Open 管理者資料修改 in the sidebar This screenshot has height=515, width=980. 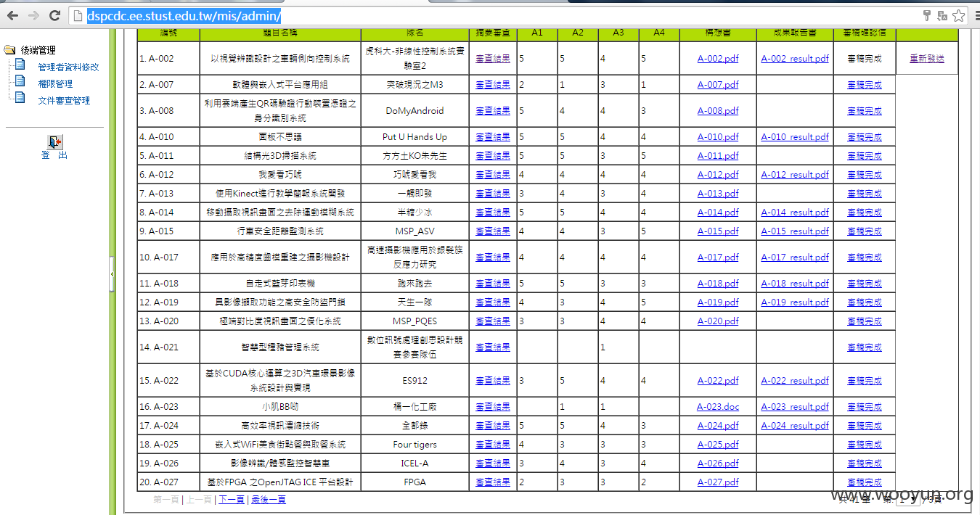[x=68, y=67]
